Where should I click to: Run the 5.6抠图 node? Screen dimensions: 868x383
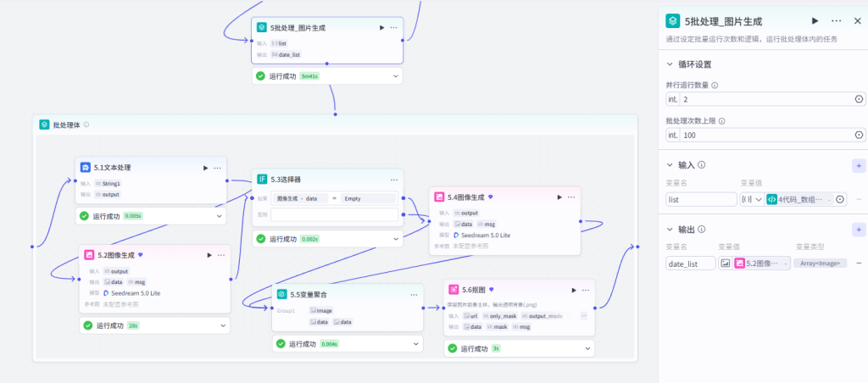pyautogui.click(x=574, y=290)
